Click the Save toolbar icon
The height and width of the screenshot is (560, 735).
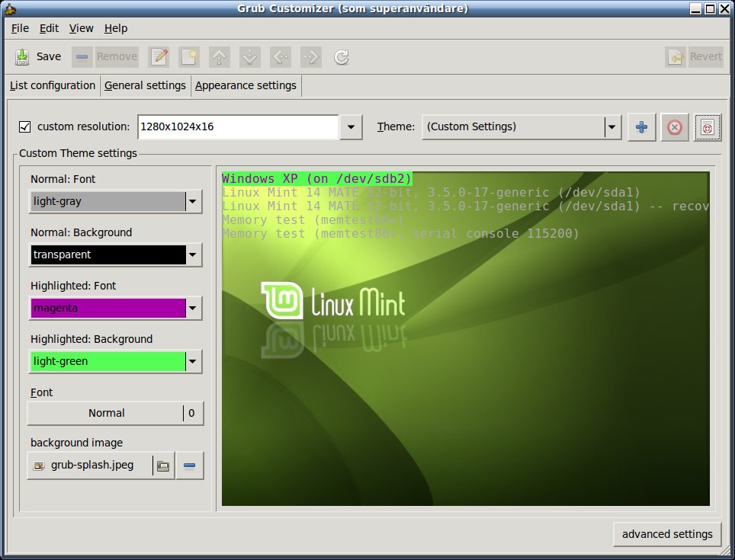(x=21, y=57)
